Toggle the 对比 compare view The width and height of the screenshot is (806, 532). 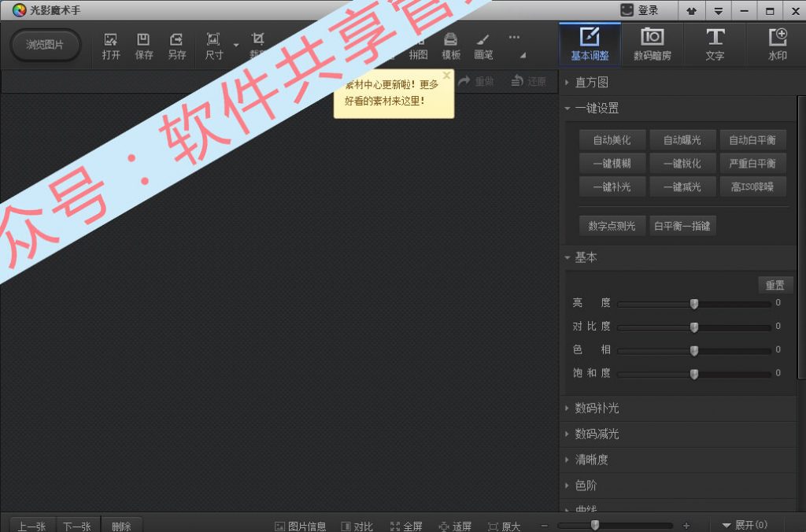(x=357, y=526)
